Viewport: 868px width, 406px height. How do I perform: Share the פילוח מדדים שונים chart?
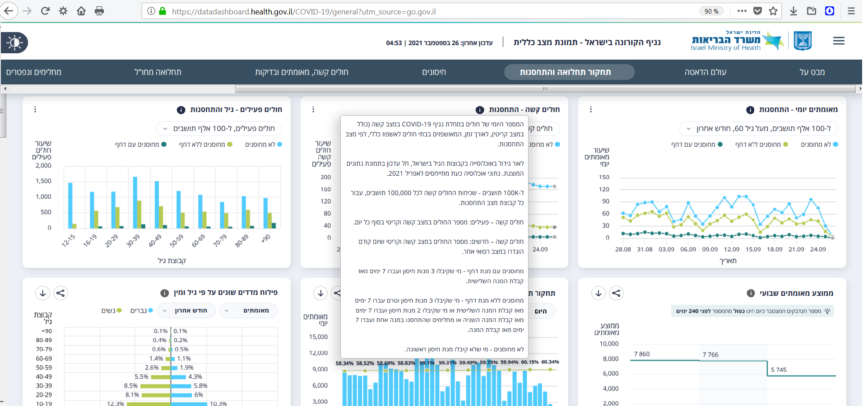pyautogui.click(x=60, y=293)
